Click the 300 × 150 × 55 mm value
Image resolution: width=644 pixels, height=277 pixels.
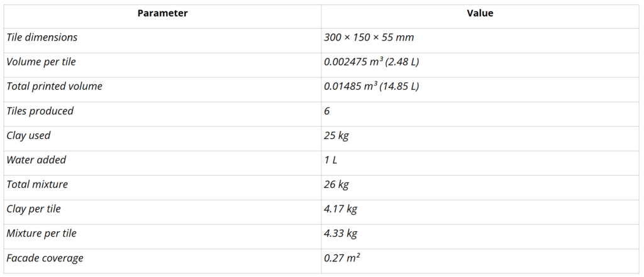coord(369,37)
